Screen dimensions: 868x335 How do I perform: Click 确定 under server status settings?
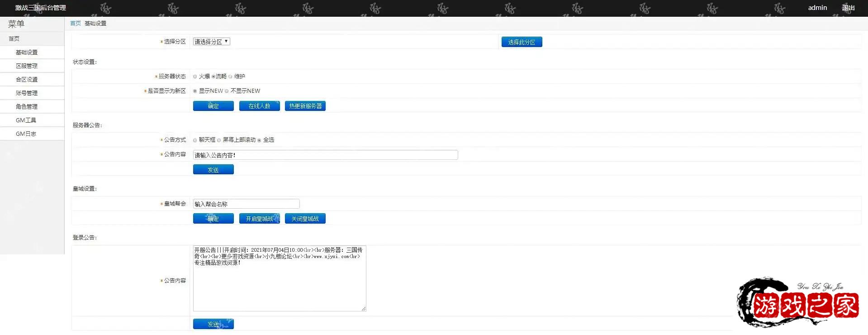(x=213, y=106)
